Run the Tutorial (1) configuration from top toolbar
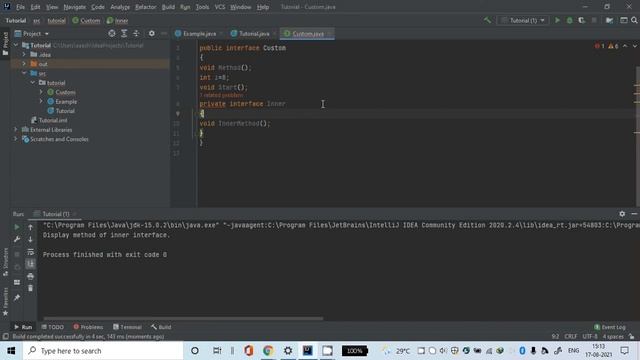The height and width of the screenshot is (360, 640). (557, 20)
